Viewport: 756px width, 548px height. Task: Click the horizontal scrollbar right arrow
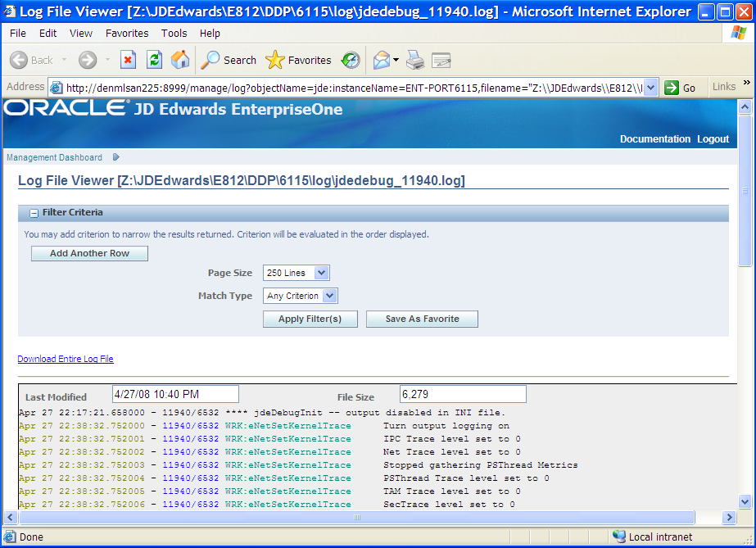[x=730, y=518]
